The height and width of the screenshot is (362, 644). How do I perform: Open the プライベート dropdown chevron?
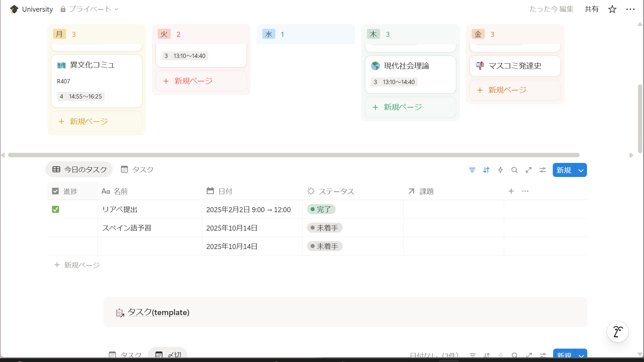coord(117,9)
